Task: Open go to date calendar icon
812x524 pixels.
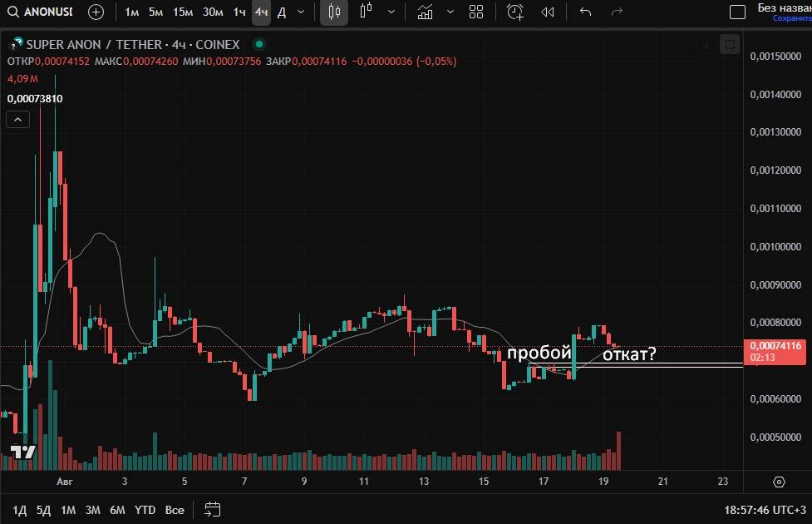Action: [212, 509]
